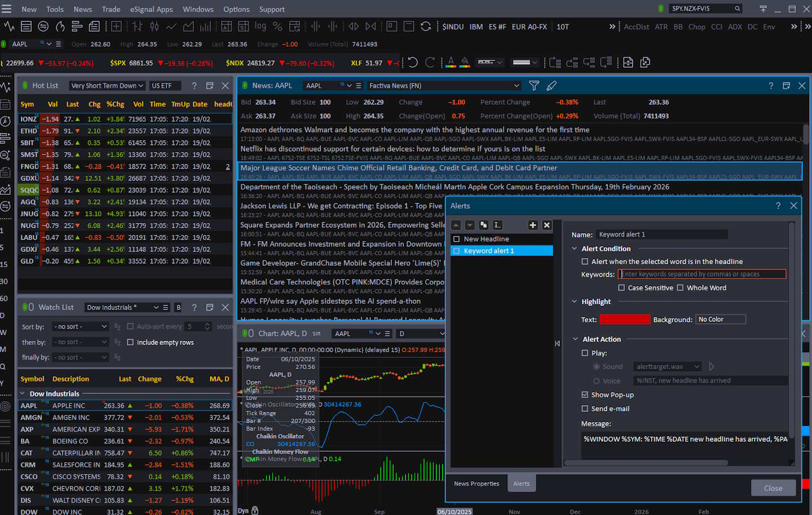This screenshot has width=812, height=515.
Task: Open Very Short Term Down dropdown
Action: point(107,86)
